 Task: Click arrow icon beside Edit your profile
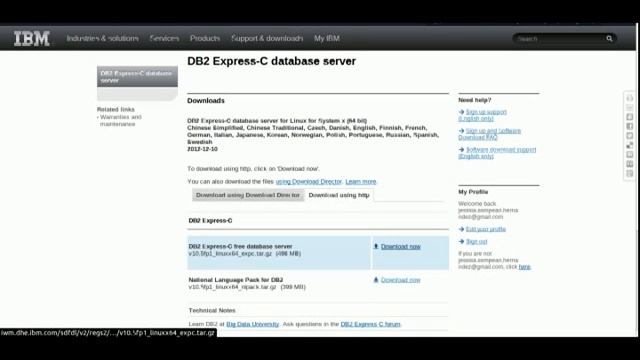tap(461, 229)
